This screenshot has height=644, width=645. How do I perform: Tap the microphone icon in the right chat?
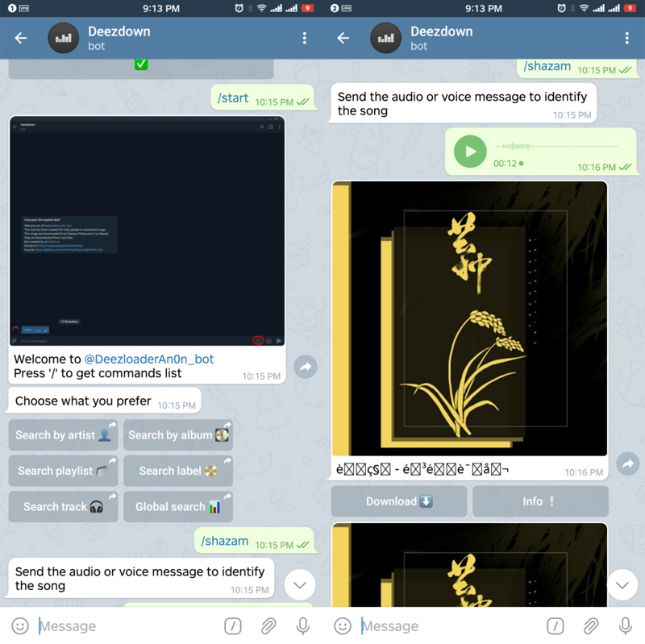click(626, 626)
